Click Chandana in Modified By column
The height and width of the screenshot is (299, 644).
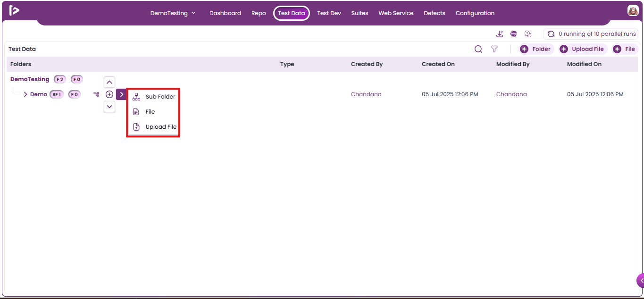pos(511,94)
